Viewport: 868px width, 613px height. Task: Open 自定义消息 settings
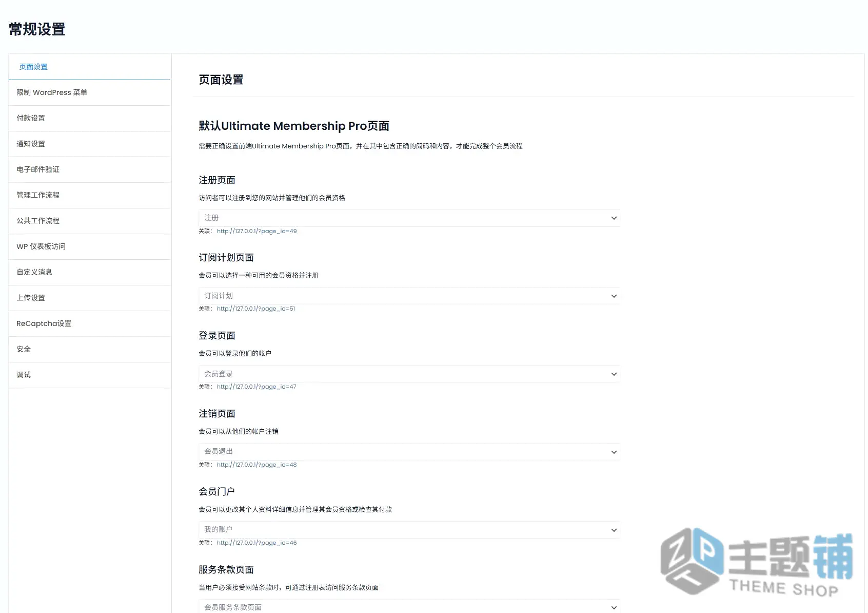pyautogui.click(x=89, y=272)
